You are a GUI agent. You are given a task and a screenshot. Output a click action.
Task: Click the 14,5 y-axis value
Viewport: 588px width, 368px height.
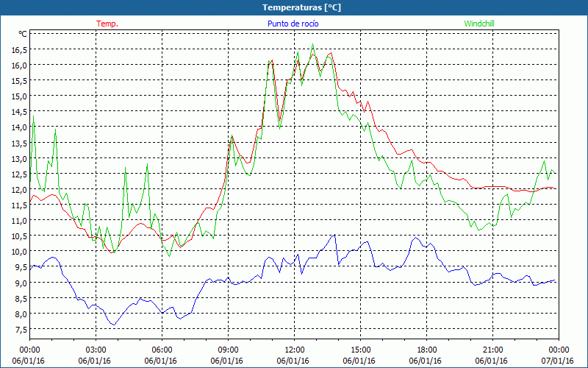(x=20, y=112)
